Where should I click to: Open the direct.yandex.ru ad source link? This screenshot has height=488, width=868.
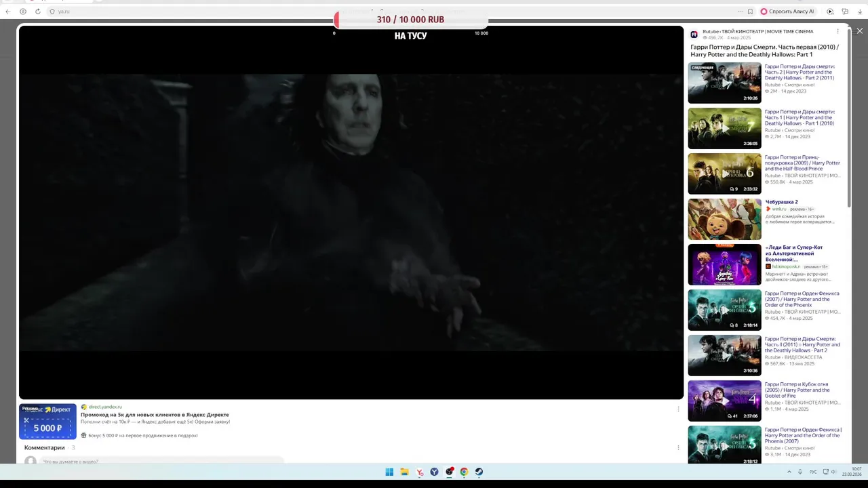click(x=105, y=407)
